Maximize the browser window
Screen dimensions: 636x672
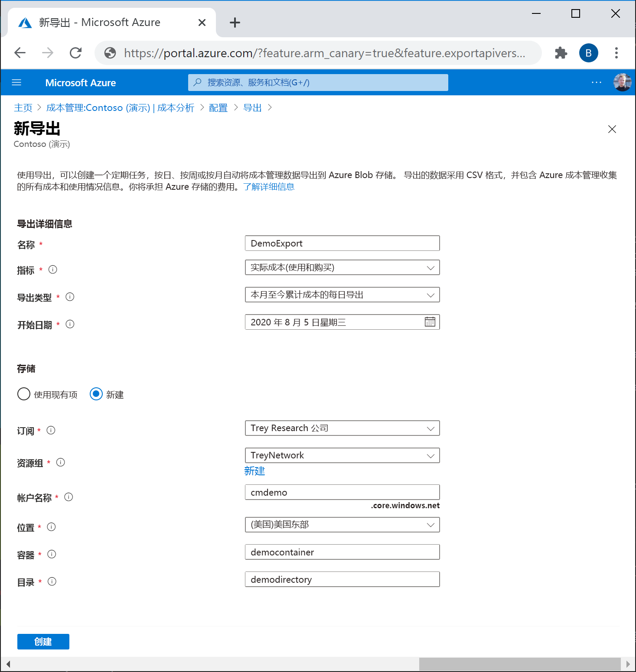click(576, 13)
